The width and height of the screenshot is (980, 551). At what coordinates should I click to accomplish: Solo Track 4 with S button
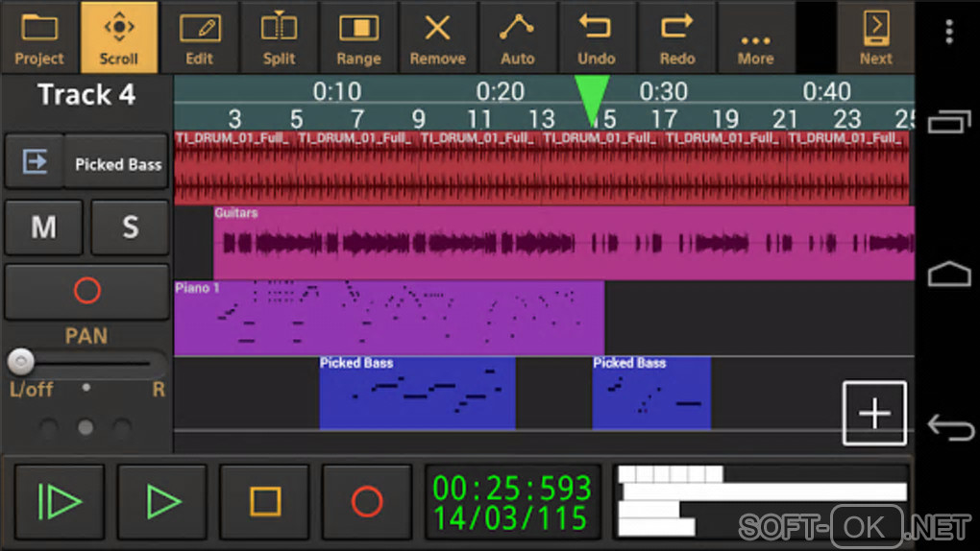pyautogui.click(x=130, y=227)
